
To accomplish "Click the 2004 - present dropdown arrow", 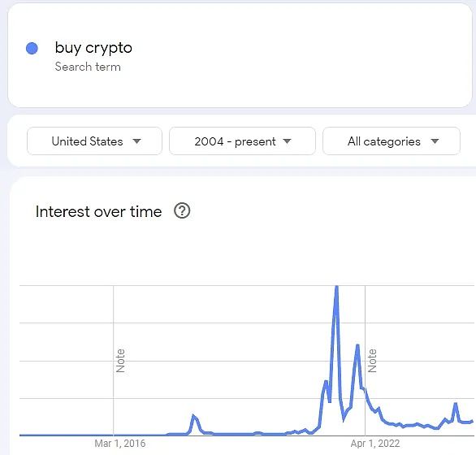I will pos(287,141).
